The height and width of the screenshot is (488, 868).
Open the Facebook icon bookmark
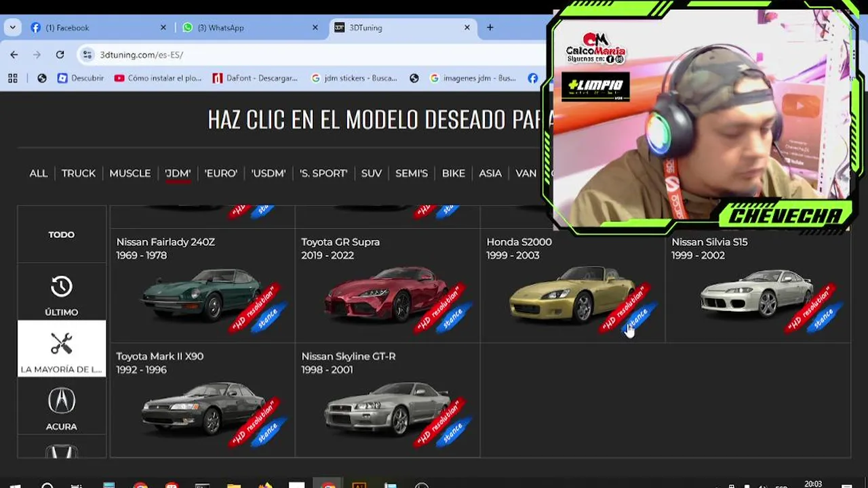click(533, 78)
